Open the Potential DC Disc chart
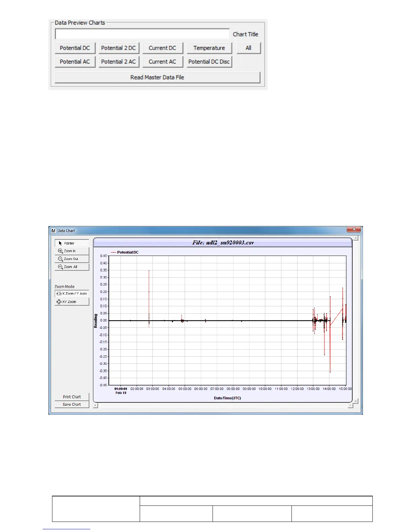Screen dimensions: 411x532 (209, 62)
